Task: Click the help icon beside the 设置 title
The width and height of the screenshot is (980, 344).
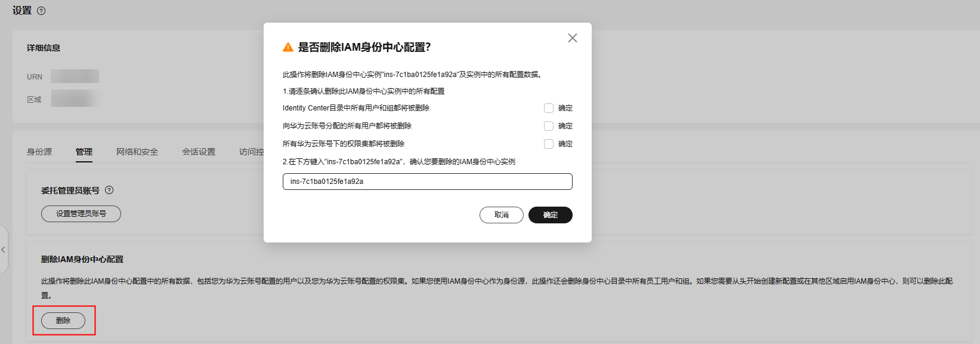Action: tap(41, 11)
